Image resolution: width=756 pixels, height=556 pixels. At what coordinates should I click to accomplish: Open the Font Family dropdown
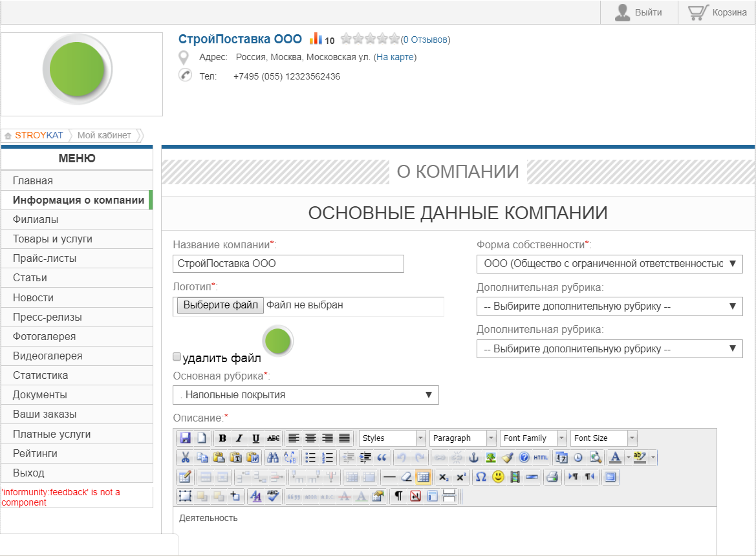pos(533,438)
